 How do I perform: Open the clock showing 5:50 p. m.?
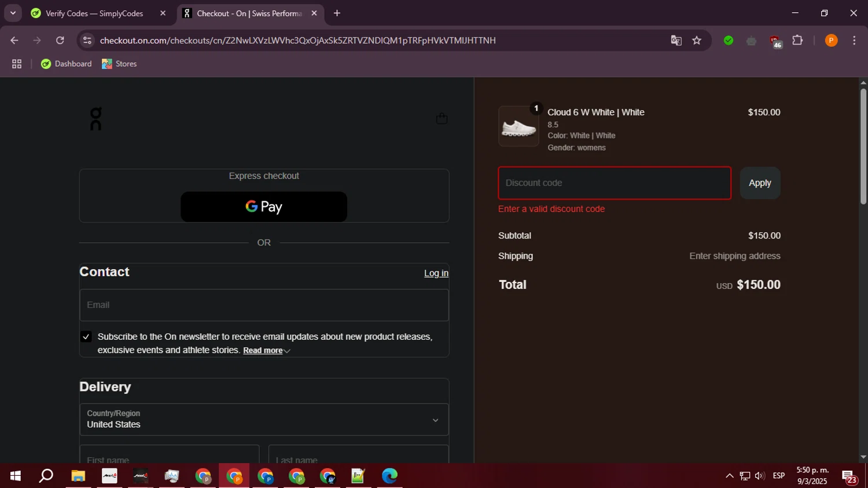coord(812,476)
